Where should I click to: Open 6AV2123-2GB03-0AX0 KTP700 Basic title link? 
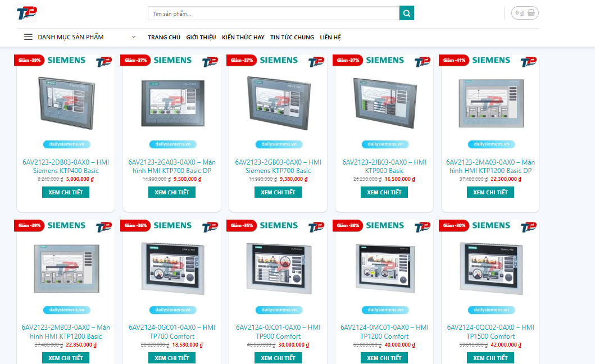278,166
